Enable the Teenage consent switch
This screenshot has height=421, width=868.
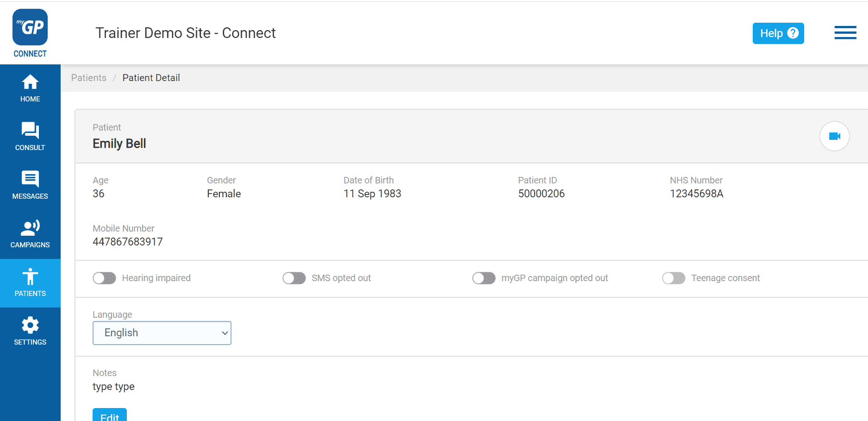click(x=674, y=278)
